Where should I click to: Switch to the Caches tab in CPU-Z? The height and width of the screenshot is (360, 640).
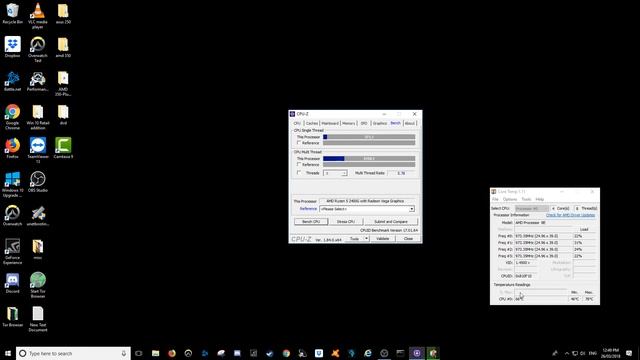coord(311,123)
